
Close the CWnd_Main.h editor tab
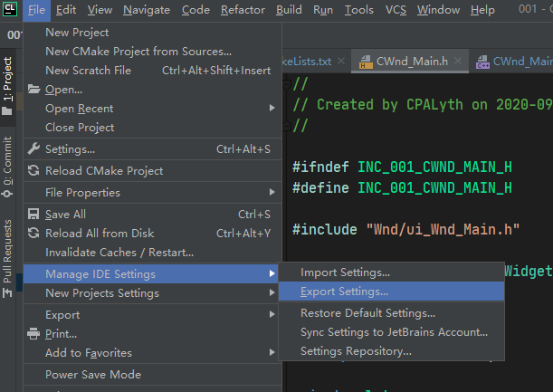coord(458,61)
